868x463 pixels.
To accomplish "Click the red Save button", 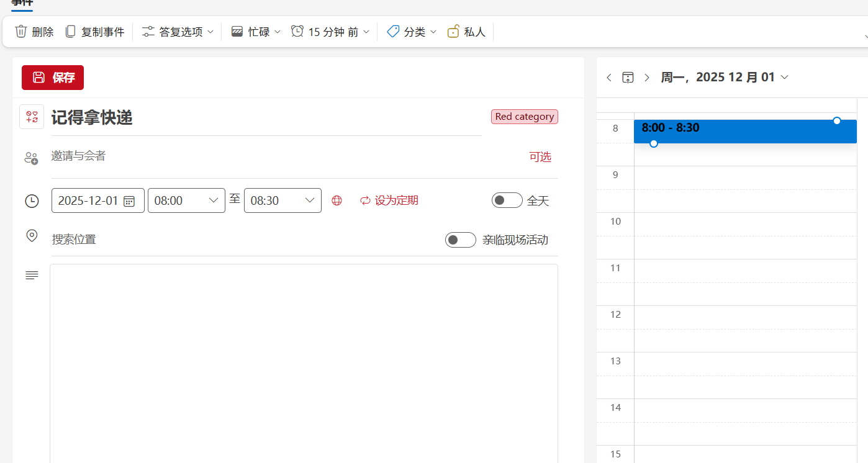I will [53, 78].
